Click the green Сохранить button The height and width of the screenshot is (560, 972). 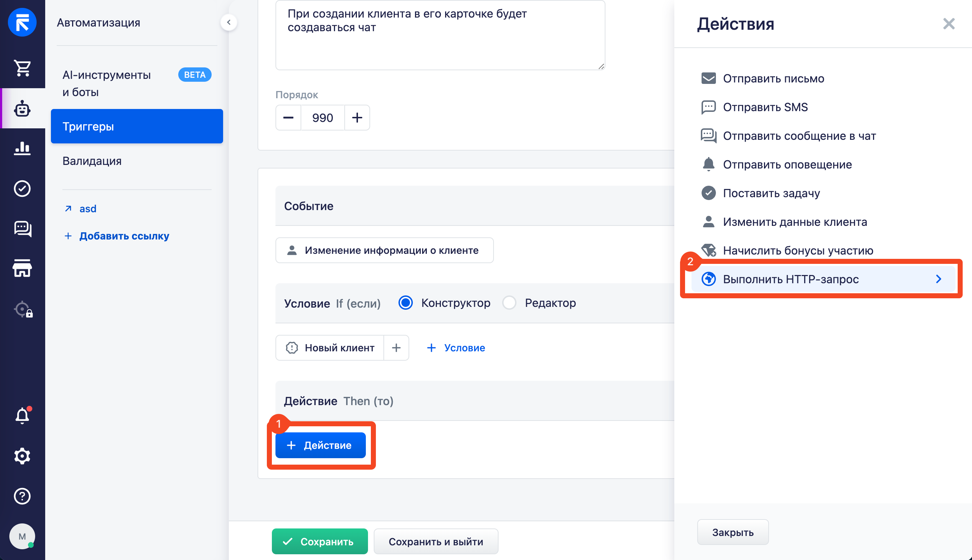(319, 541)
